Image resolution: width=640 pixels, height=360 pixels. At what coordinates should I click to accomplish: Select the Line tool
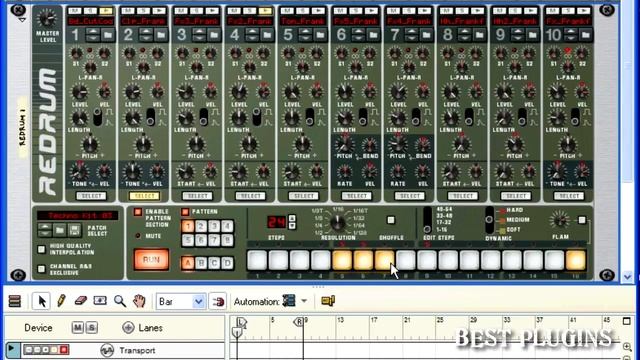coord(100,301)
